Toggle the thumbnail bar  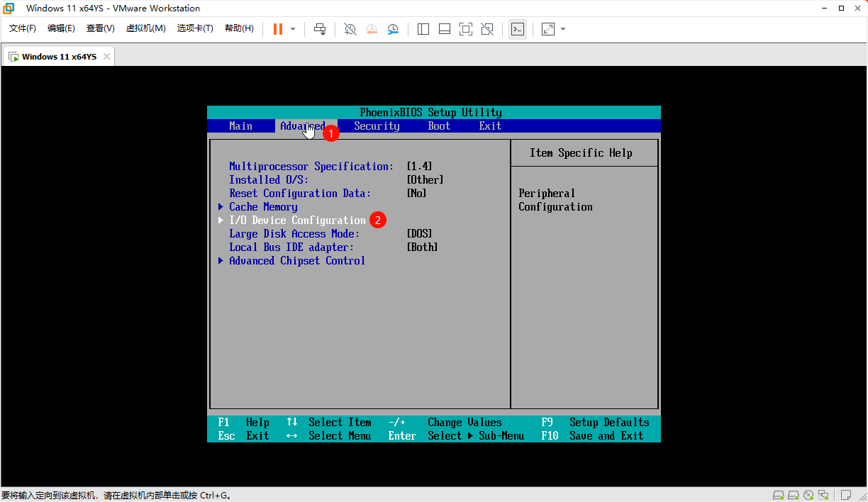[445, 29]
